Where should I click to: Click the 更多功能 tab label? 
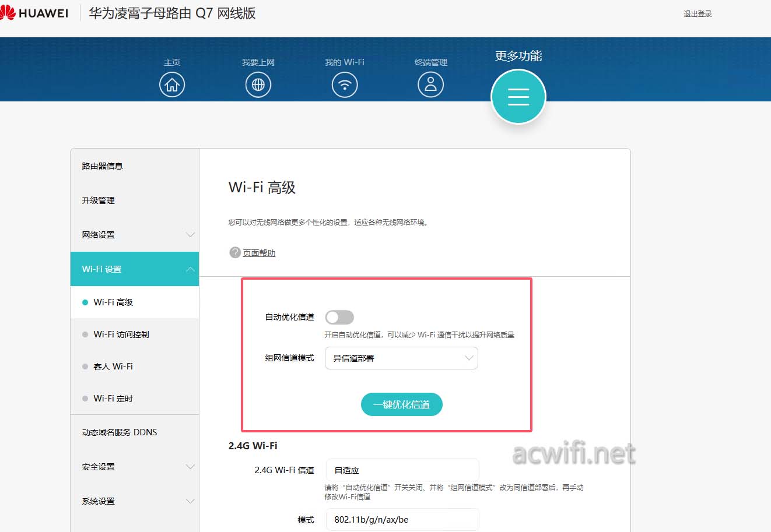click(x=518, y=56)
